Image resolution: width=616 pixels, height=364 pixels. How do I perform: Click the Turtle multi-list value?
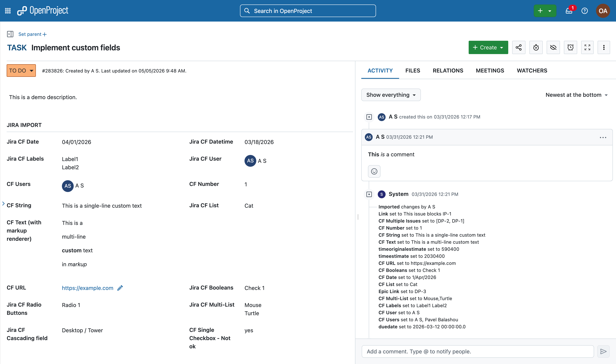(252, 313)
